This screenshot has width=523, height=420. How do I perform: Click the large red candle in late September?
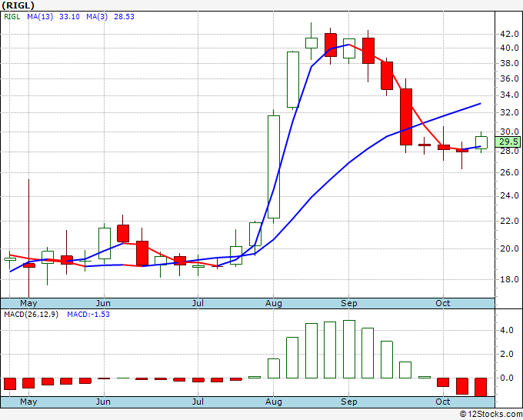(x=406, y=116)
